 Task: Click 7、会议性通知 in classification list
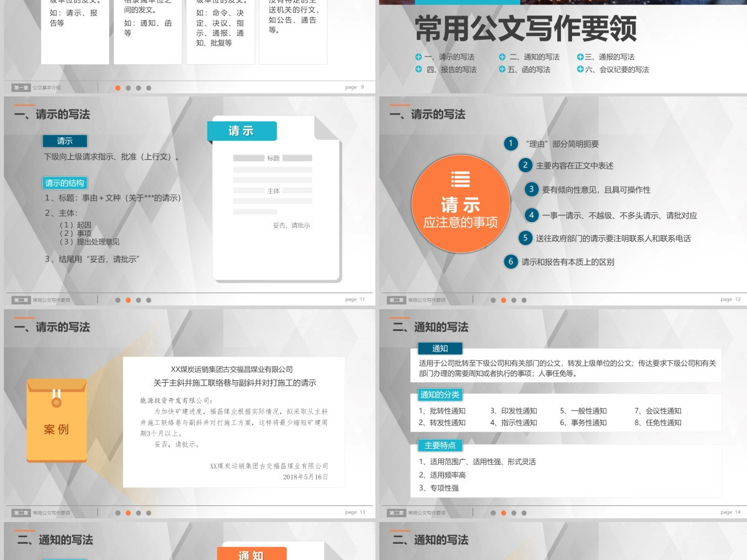click(658, 411)
